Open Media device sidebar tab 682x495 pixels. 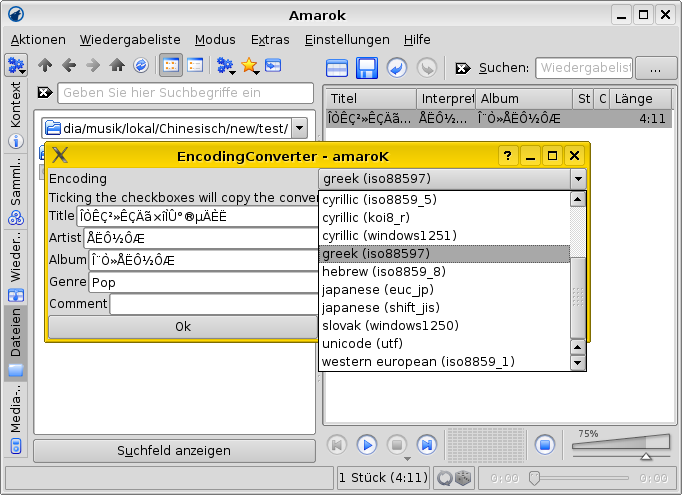pos(16,419)
